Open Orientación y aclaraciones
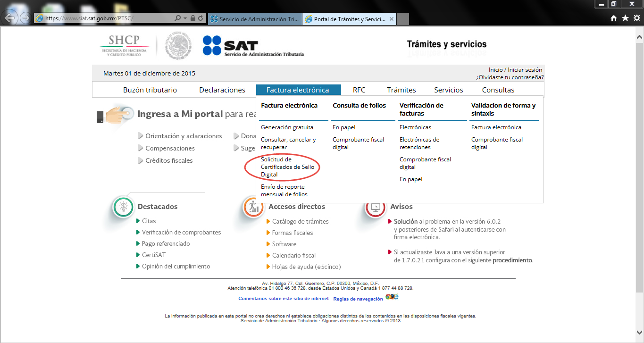Image resolution: width=644 pixels, height=343 pixels. [184, 136]
